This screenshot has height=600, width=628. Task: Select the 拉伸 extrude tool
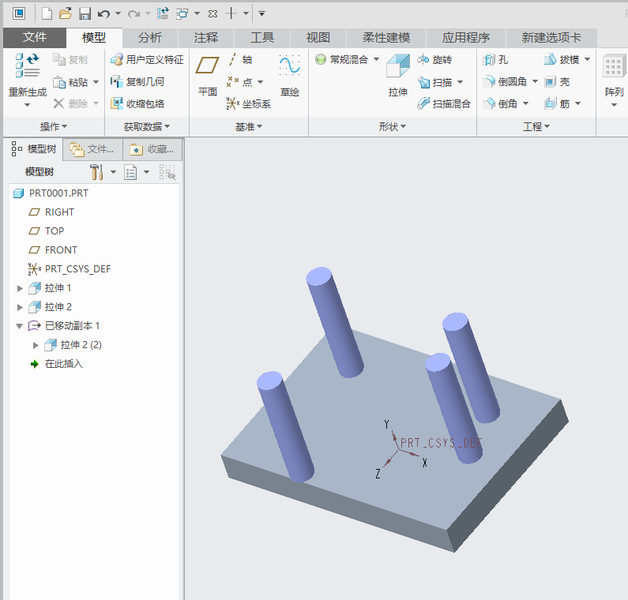coord(398,76)
